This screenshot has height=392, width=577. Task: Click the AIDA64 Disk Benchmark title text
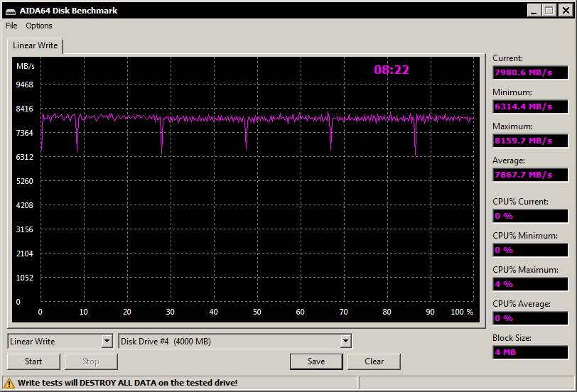click(68, 11)
